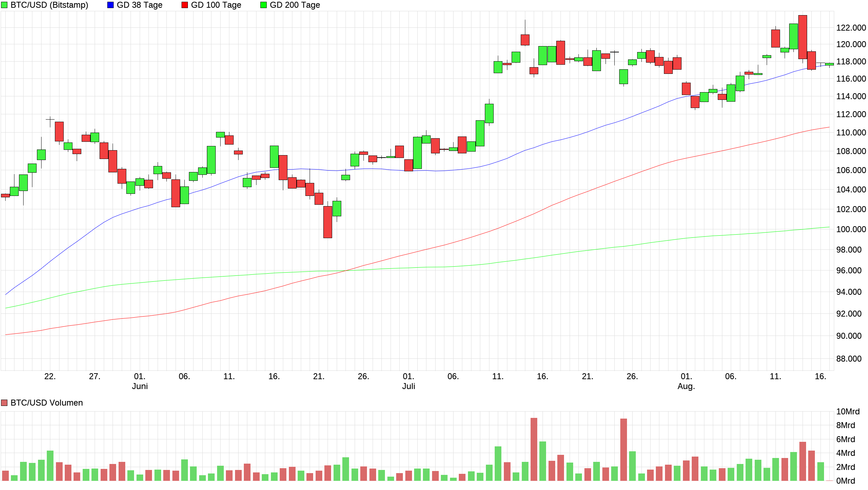Click the GD 100 Tage legend text
The image size is (868, 490).
pos(216,5)
